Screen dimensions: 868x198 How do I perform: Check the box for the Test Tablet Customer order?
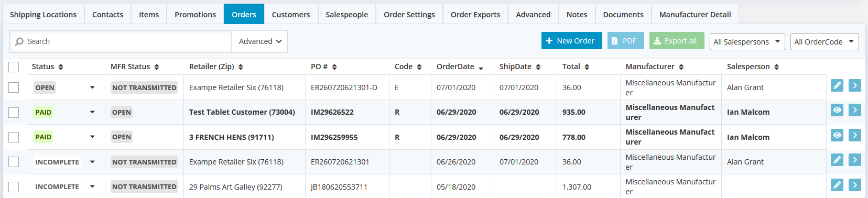(x=14, y=112)
